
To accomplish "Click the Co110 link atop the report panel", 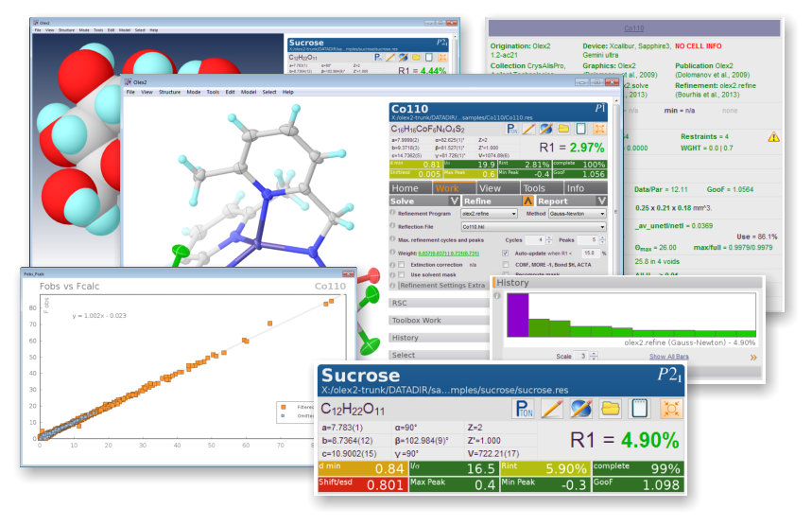I will [x=634, y=28].
